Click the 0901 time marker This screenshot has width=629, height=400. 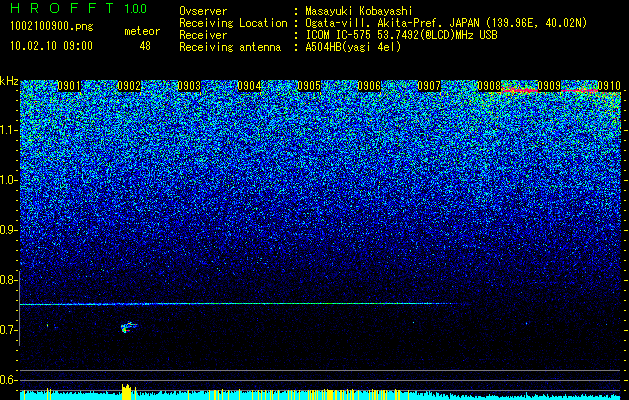[69, 86]
